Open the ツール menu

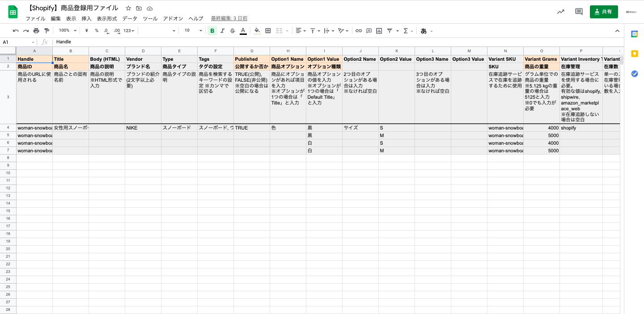click(x=150, y=19)
